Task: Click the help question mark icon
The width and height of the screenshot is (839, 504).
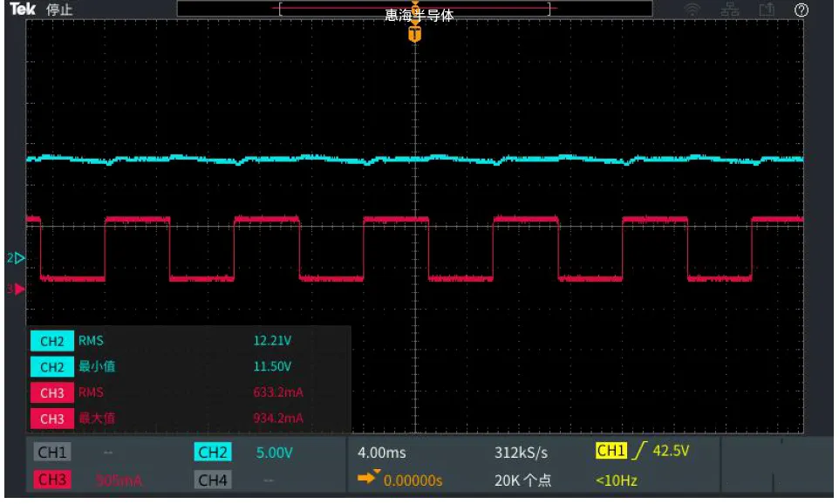Action: [801, 10]
